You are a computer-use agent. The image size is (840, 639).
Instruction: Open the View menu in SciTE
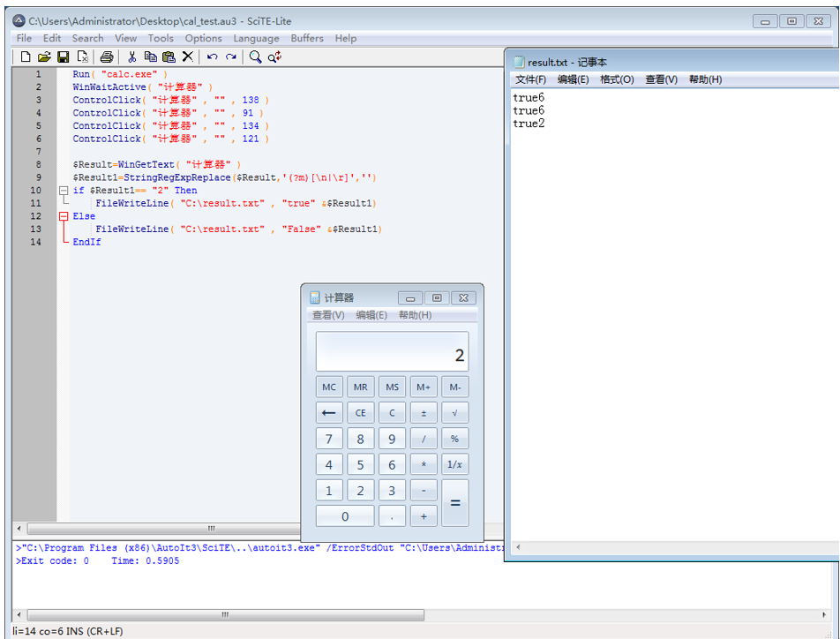[x=125, y=38]
